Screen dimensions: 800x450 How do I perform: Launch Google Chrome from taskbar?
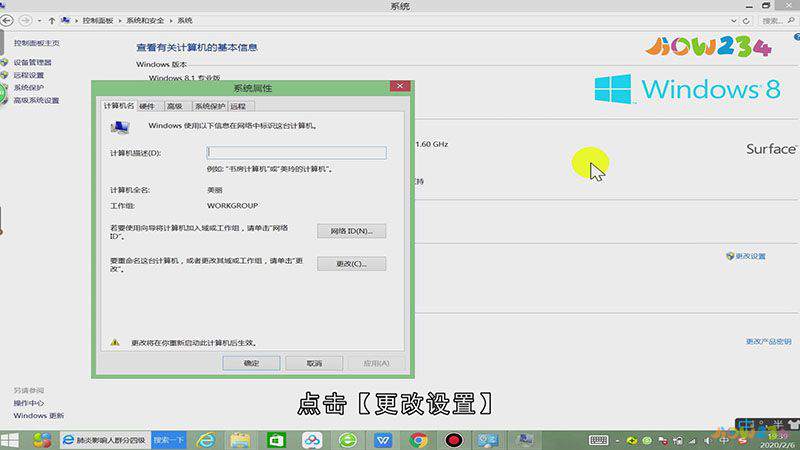tap(418, 440)
